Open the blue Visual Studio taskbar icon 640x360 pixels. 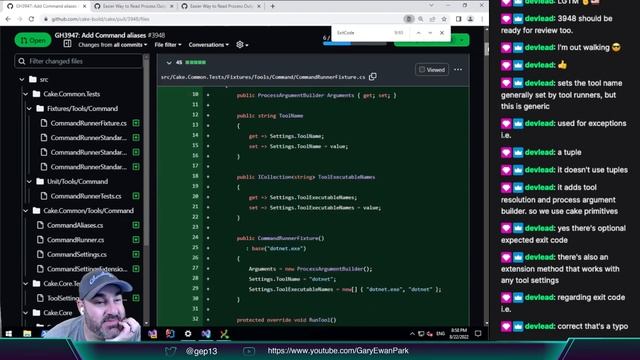coord(206,334)
